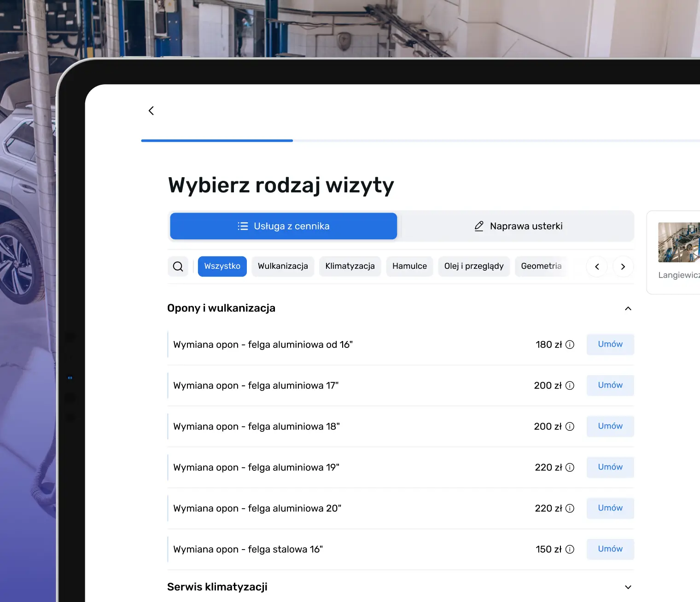The height and width of the screenshot is (602, 700).
Task: Select the Wulkanizacja filter chip
Action: pyautogui.click(x=283, y=266)
